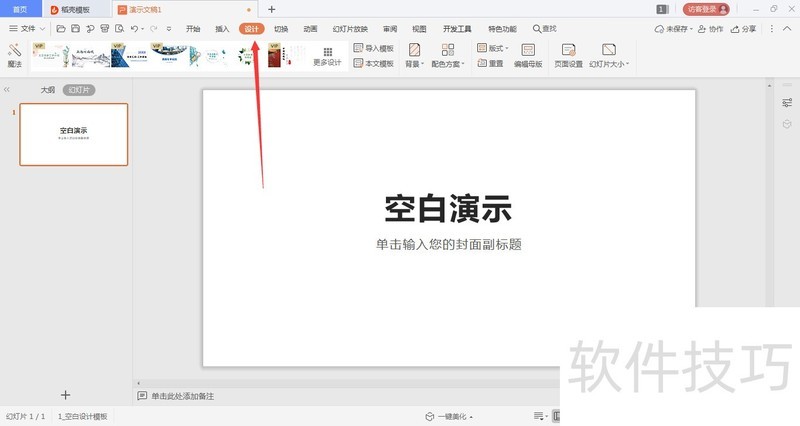Add a new slide with the plus icon
Image resolution: width=800 pixels, height=426 pixels.
65,395
